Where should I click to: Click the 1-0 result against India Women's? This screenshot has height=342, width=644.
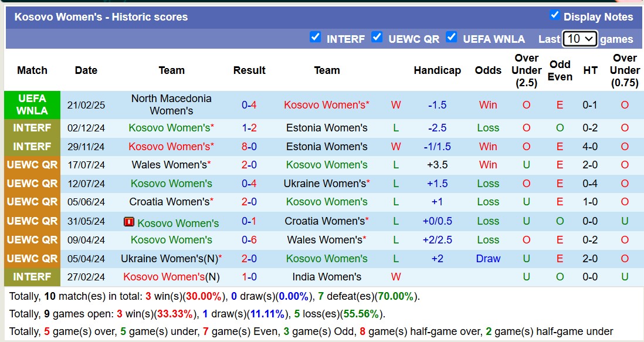249,277
